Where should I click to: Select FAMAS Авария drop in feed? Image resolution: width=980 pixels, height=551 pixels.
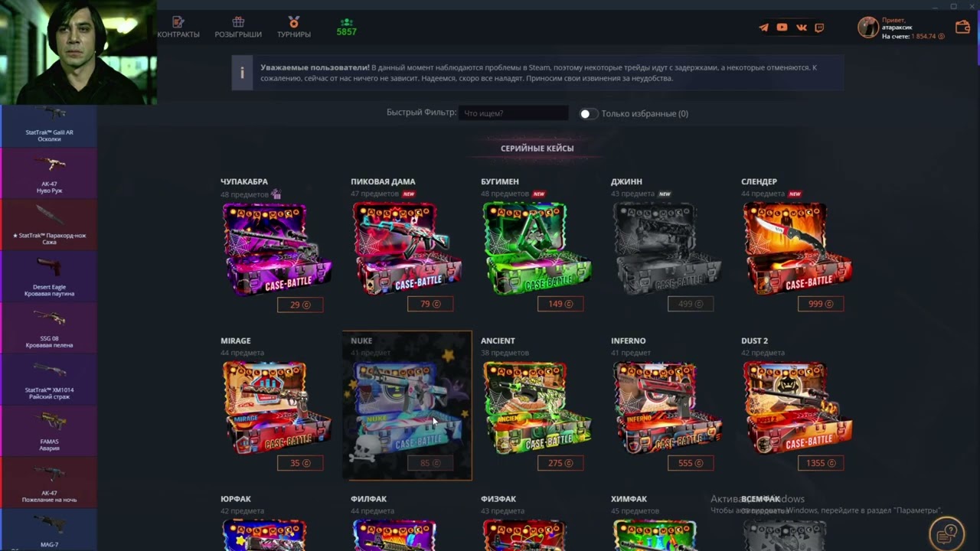[x=49, y=430]
